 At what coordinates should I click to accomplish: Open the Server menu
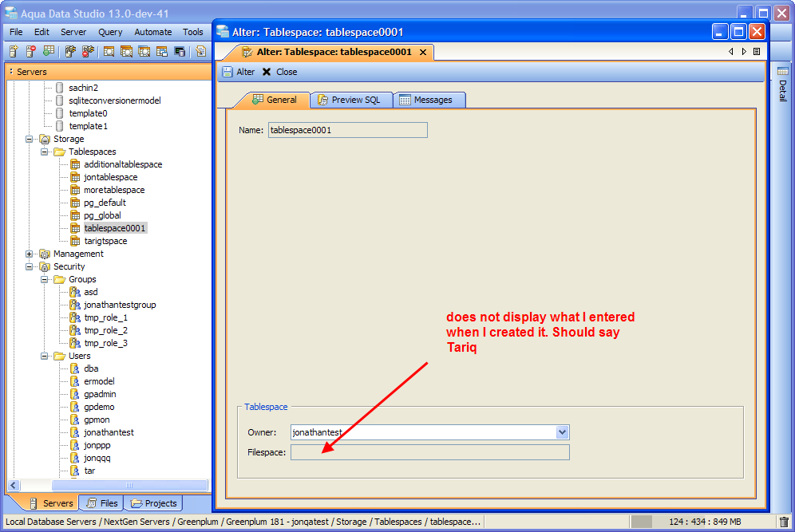(x=73, y=32)
